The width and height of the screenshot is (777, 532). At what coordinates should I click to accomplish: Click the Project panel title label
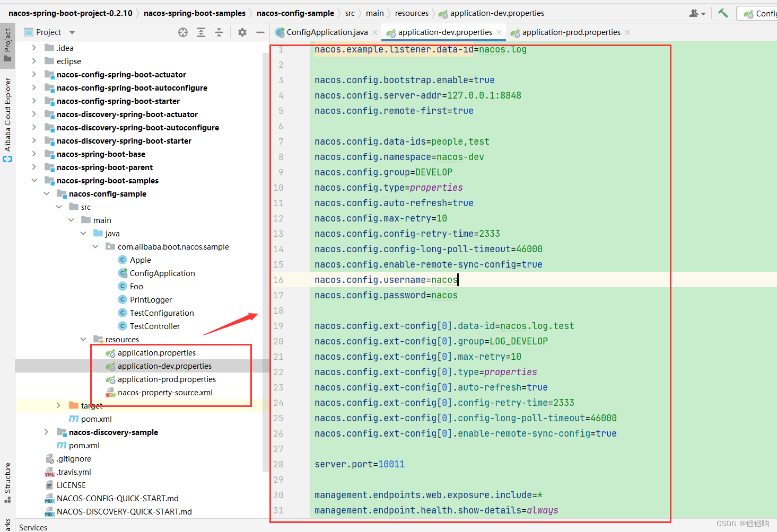pos(48,32)
